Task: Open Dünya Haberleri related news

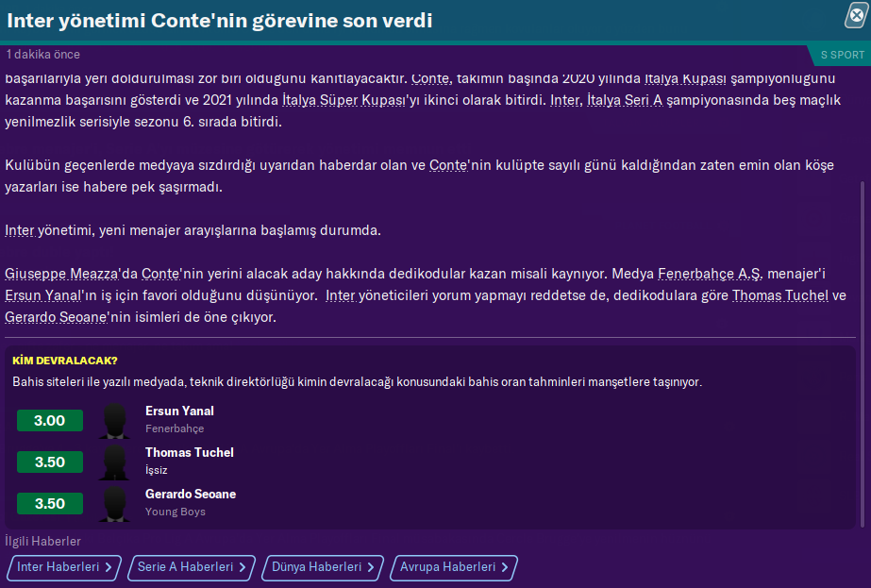Action: pyautogui.click(x=323, y=567)
